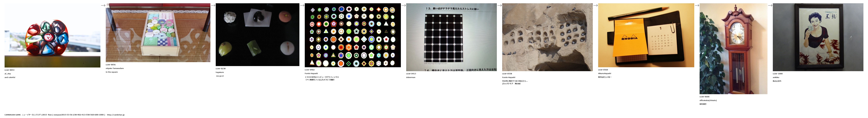This screenshot has width=868, height=118.
Task: Click the 'LEAF 0056' label
Action: coord(110,65)
